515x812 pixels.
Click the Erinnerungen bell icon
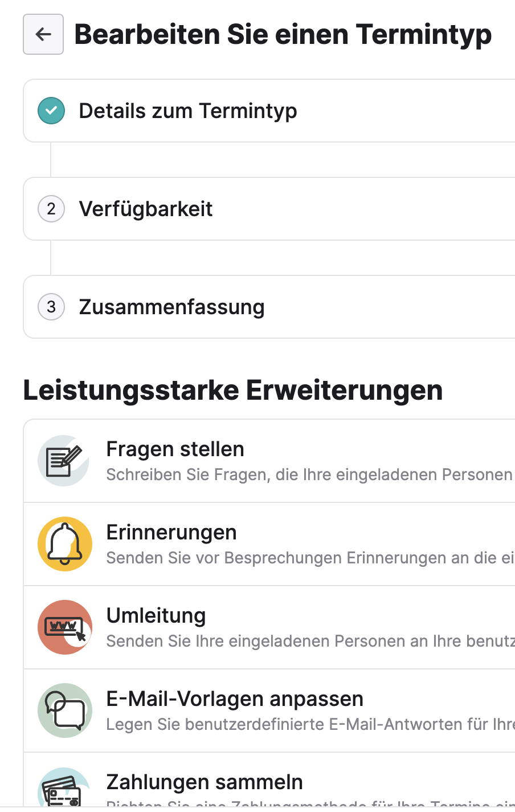pyautogui.click(x=65, y=544)
